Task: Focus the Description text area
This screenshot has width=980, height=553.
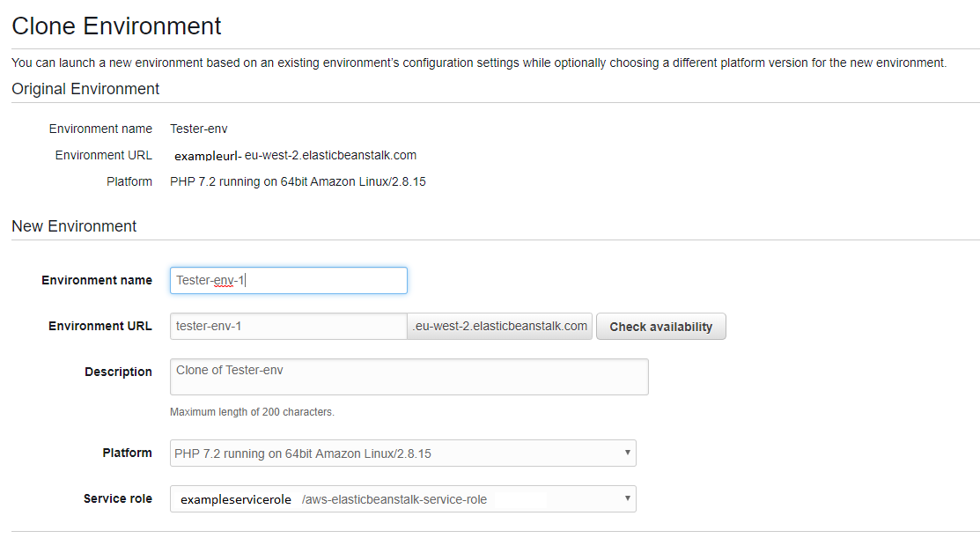Action: coord(409,377)
